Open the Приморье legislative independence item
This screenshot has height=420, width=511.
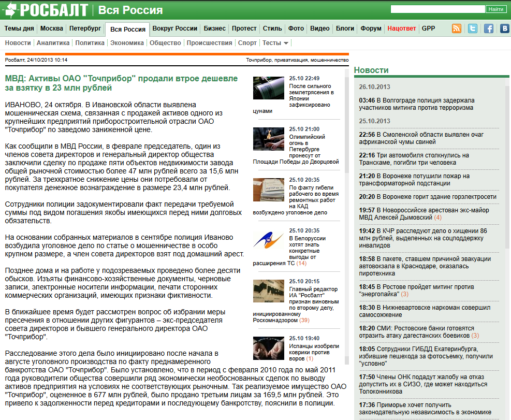425,409
